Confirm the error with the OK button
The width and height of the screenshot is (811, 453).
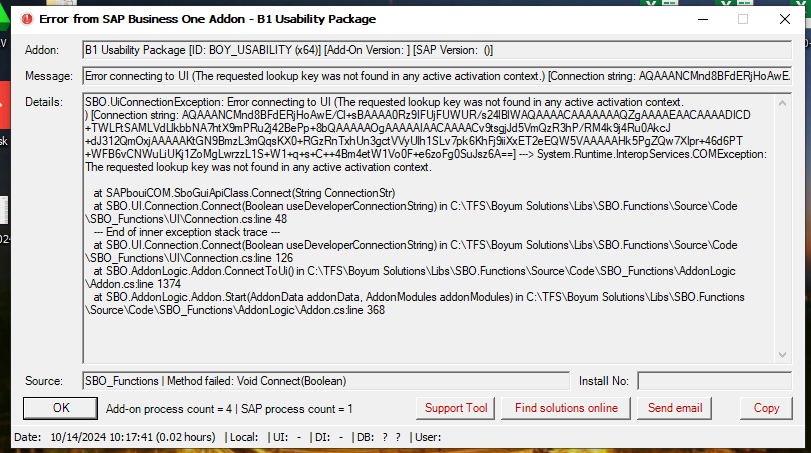[x=61, y=408]
